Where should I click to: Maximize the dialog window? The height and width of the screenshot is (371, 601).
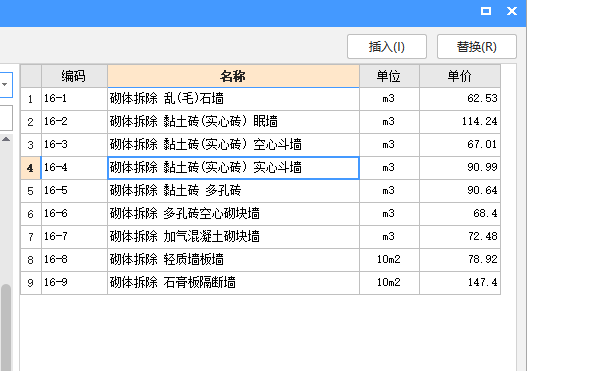486,11
